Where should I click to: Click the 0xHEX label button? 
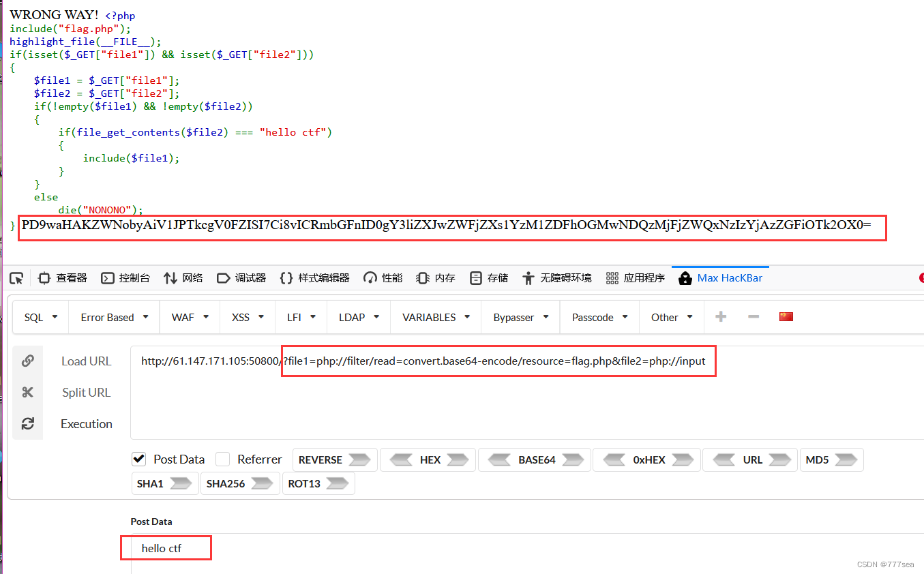[649, 460]
